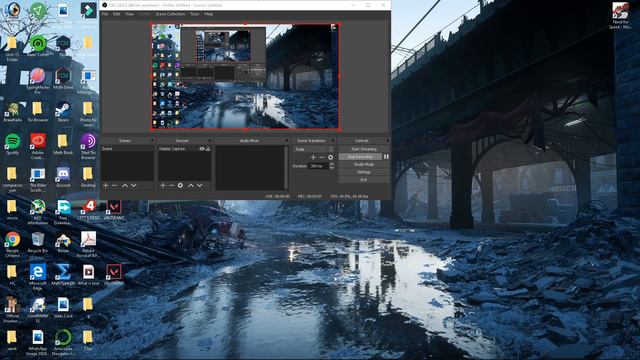Adjust Duration spinner arrows
This screenshot has width=640, height=360.
pos(331,166)
